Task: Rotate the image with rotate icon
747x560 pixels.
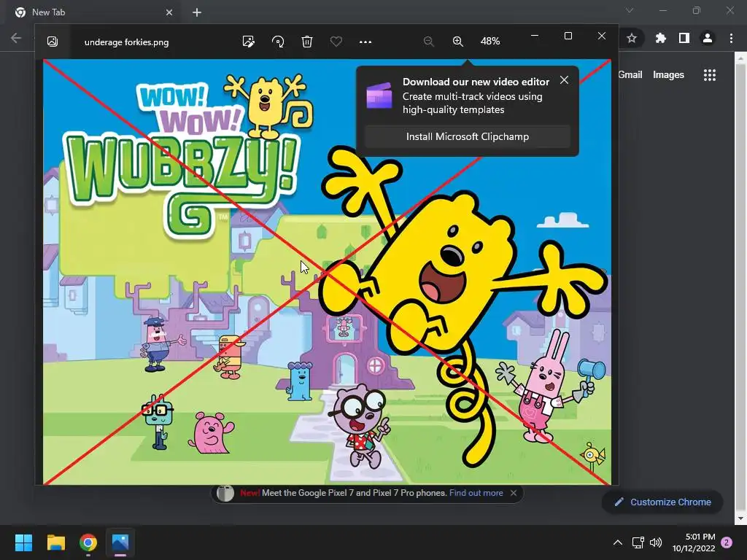Action: pos(278,42)
